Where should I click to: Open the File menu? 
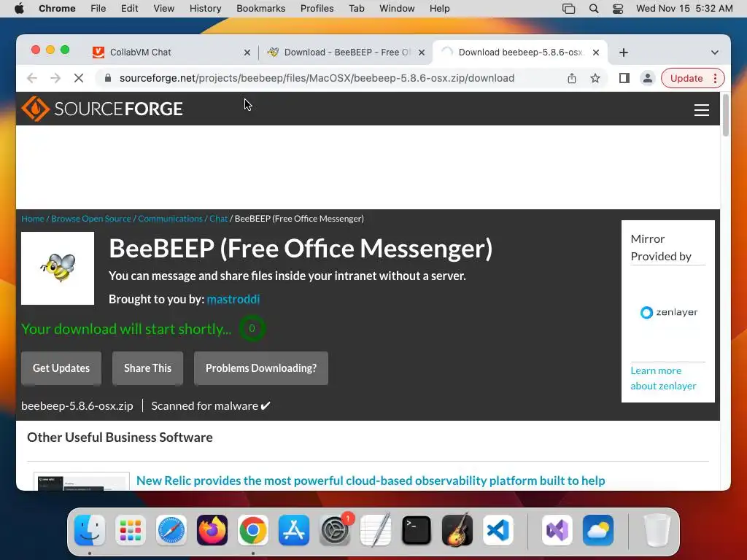click(98, 9)
